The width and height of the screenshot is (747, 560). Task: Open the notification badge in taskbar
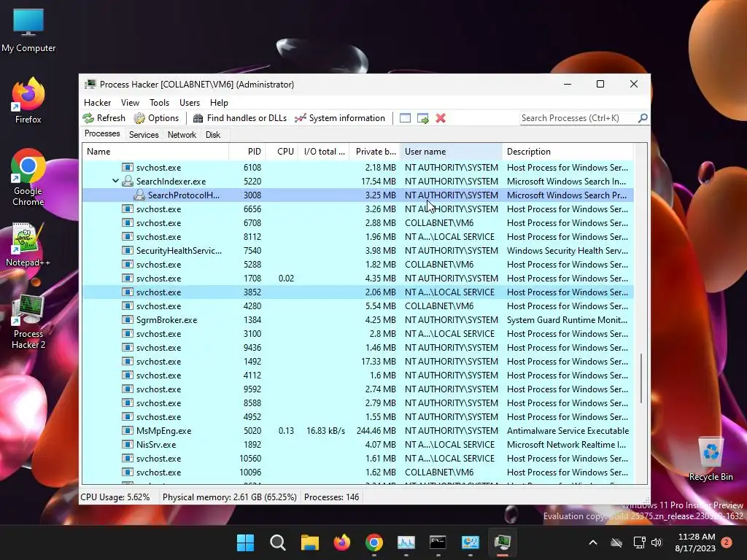coord(727,542)
